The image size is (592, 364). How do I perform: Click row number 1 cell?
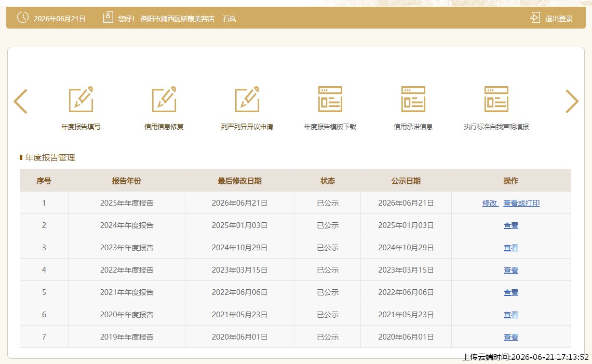tap(44, 203)
